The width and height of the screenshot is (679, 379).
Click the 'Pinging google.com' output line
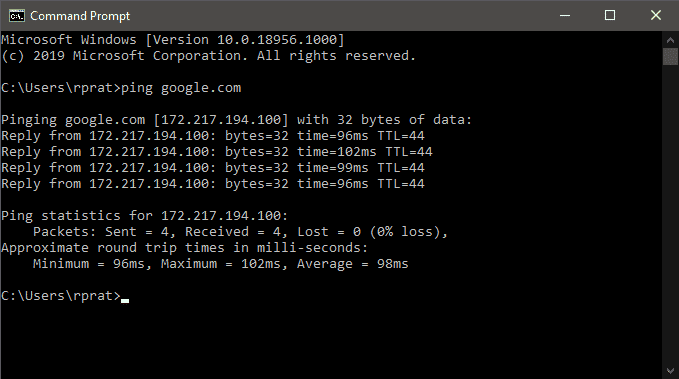tap(236, 120)
